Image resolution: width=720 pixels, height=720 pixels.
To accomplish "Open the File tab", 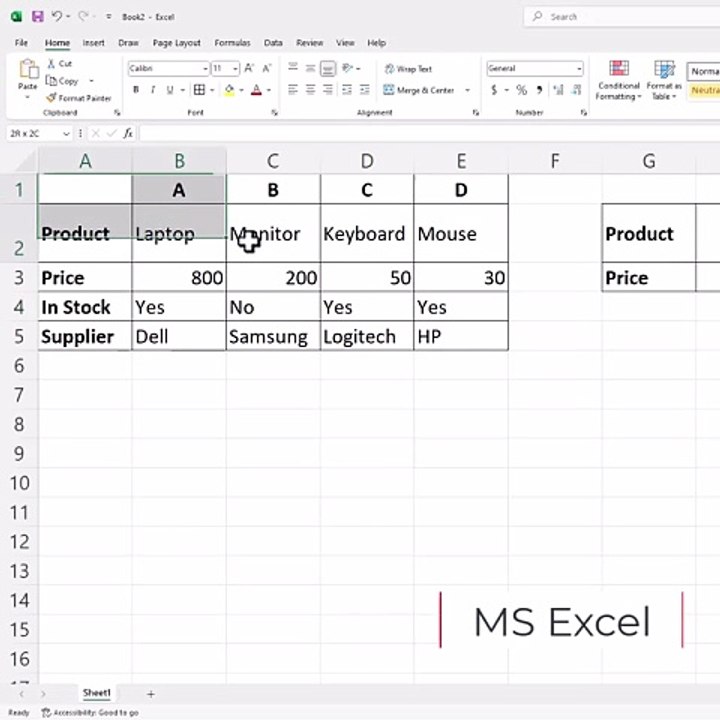I will (x=21, y=43).
